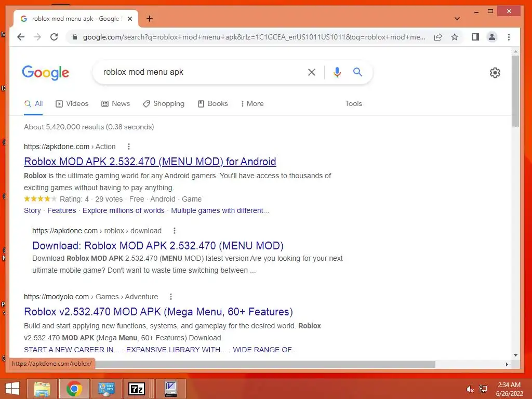Click the scroll down arrow
This screenshot has height=399, width=532.
[515, 355]
